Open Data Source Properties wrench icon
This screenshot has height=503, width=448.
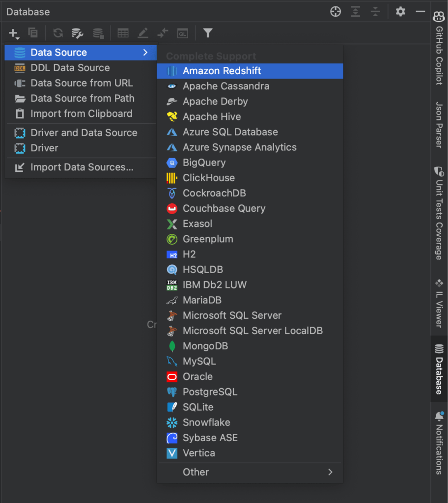click(77, 33)
